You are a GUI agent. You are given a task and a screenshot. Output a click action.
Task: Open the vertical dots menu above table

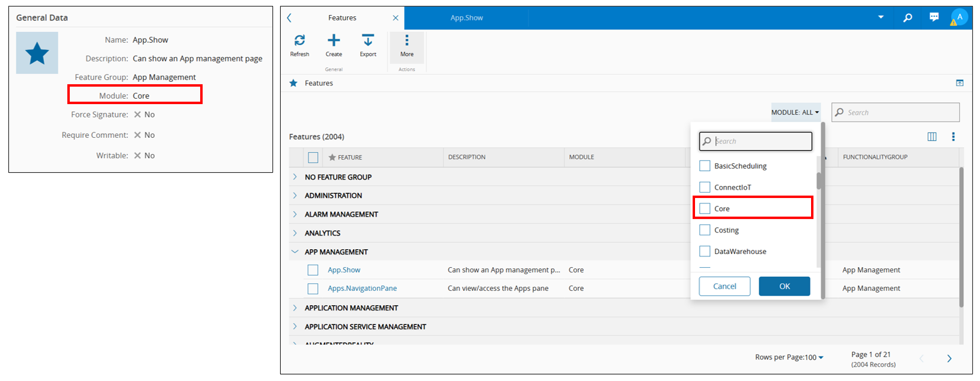(x=953, y=137)
